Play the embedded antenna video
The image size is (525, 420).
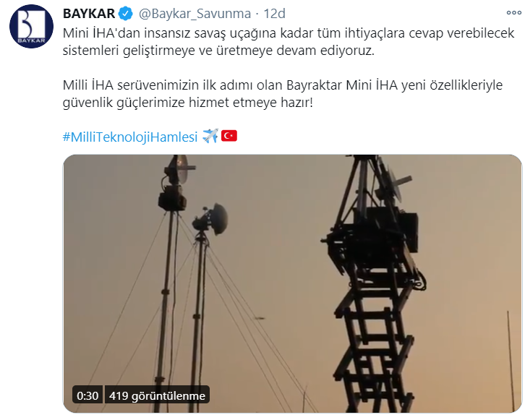[x=292, y=283]
